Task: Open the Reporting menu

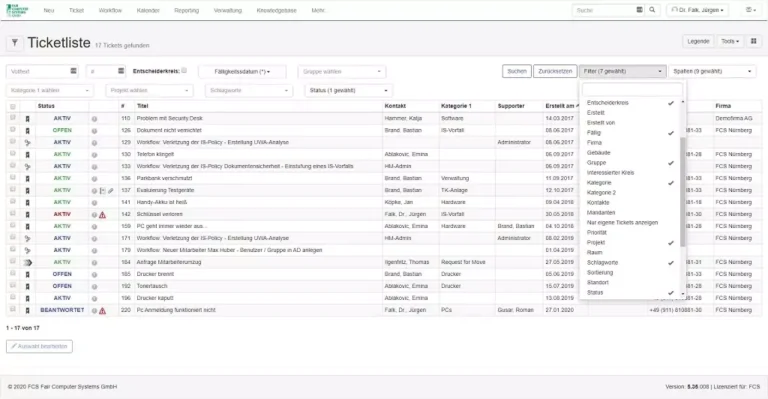Action: coord(187,10)
